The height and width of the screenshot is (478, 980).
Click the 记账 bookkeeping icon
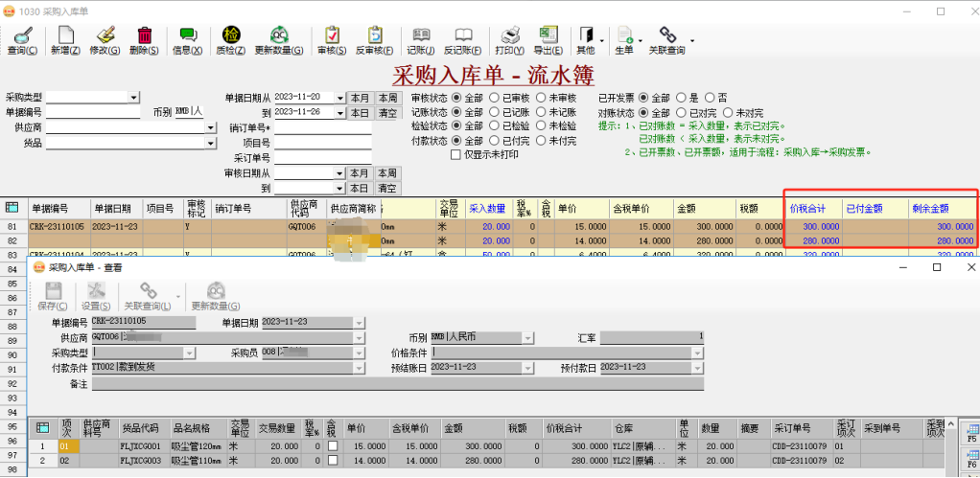click(x=421, y=35)
